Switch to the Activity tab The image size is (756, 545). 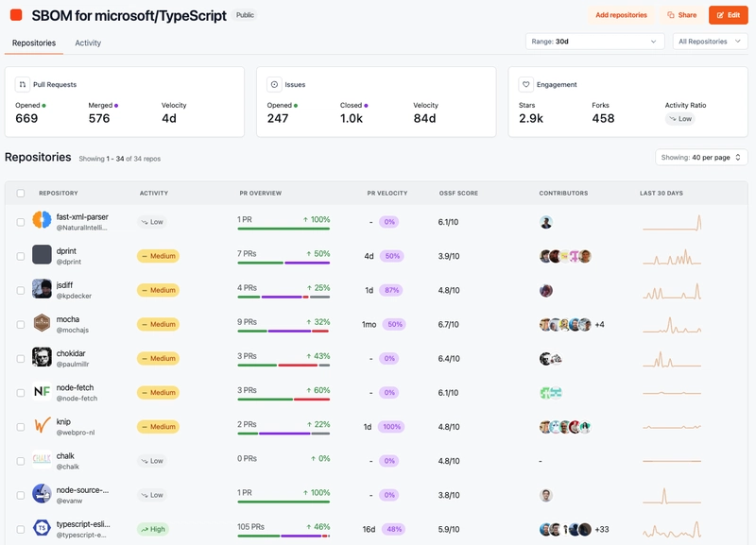click(x=88, y=43)
